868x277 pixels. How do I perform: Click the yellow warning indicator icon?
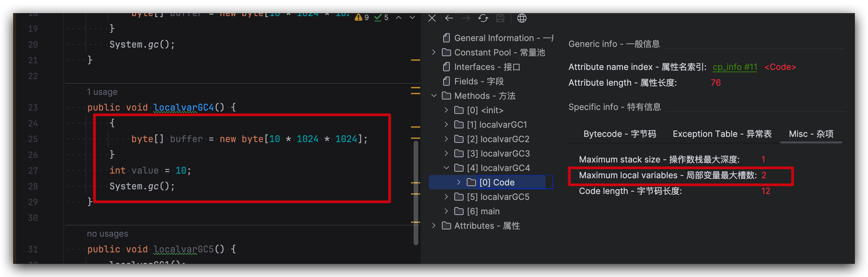click(x=359, y=17)
